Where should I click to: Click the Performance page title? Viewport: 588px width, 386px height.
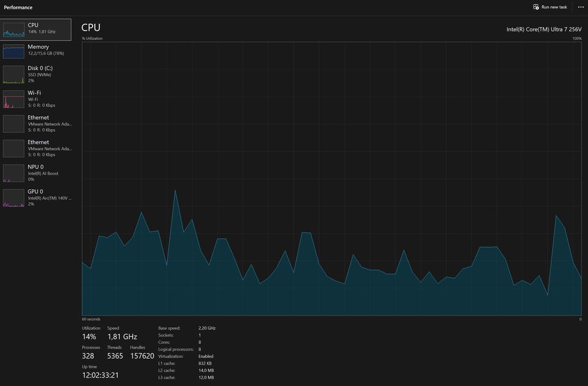coord(18,7)
